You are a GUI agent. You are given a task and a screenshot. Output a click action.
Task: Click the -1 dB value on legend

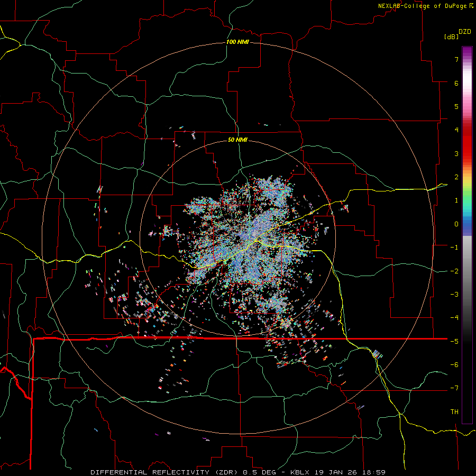point(454,248)
